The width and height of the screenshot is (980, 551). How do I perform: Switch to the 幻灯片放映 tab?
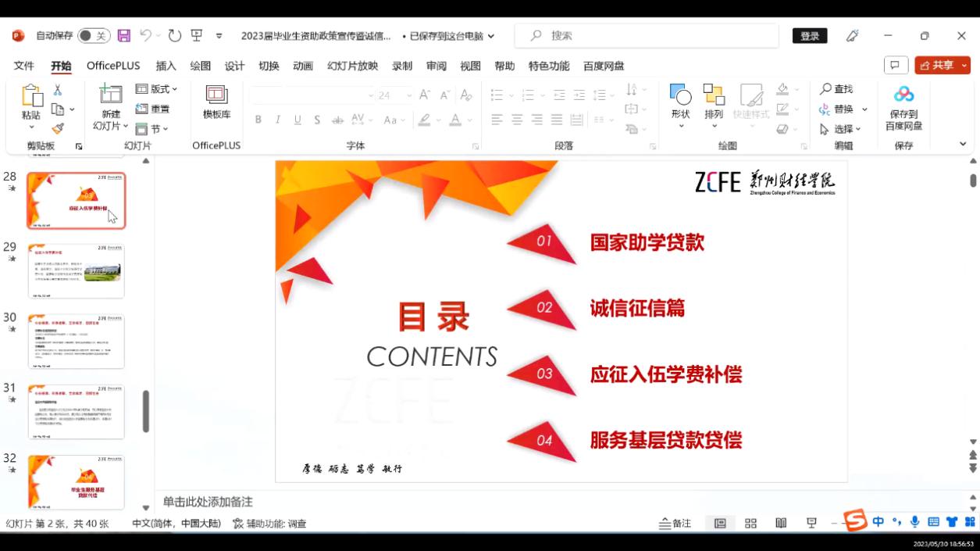click(x=352, y=66)
